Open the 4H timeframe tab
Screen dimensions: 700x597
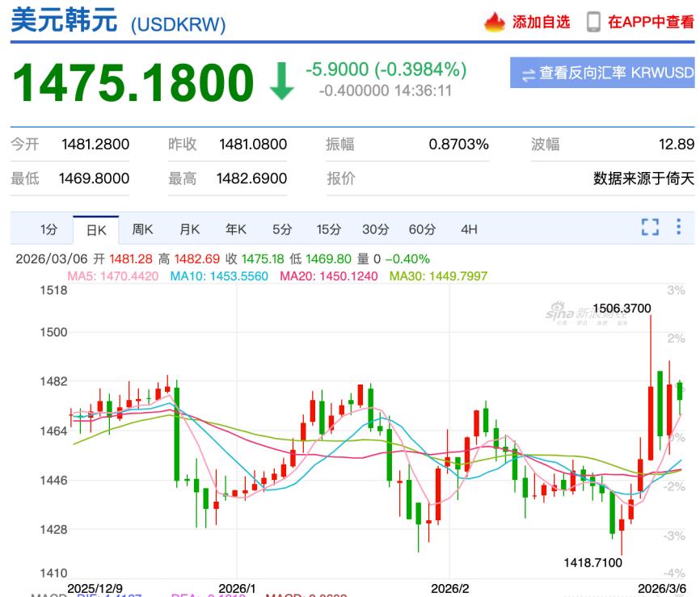pyautogui.click(x=470, y=229)
